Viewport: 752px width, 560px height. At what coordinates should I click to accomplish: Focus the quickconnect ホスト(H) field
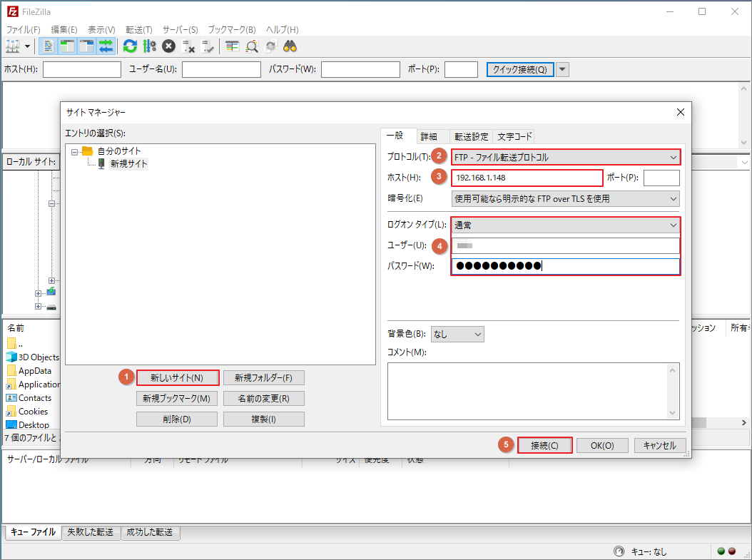(82, 69)
